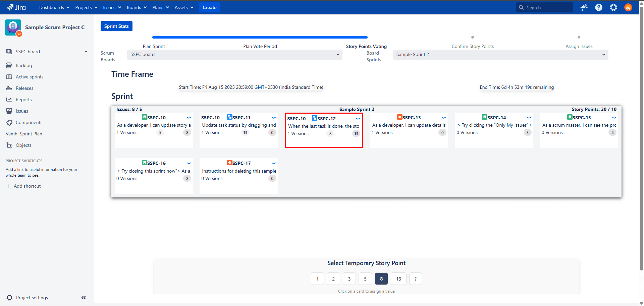Open the Backlog sidebar item
The width and height of the screenshot is (644, 306).
pos(24,65)
